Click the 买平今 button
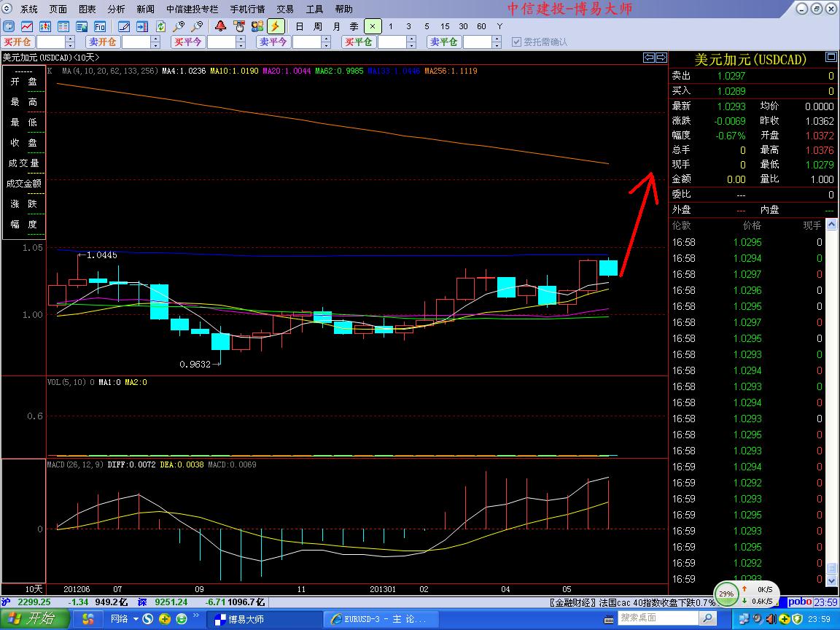Image resolution: width=840 pixels, height=630 pixels. pyautogui.click(x=188, y=42)
